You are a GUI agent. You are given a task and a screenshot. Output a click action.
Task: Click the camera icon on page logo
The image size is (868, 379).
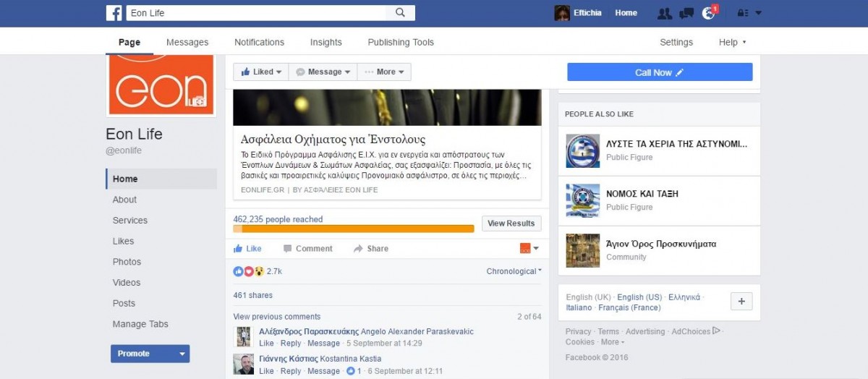(x=196, y=102)
